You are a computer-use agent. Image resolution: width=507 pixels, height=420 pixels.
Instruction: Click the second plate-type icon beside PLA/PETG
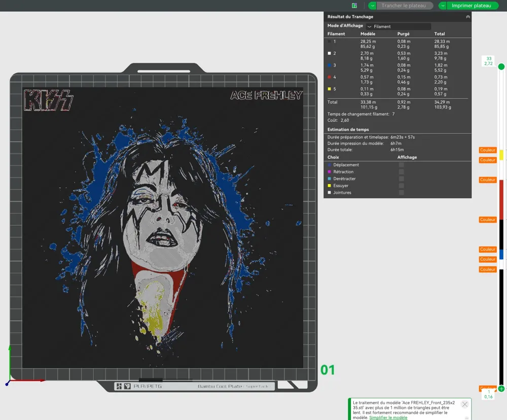127,386
